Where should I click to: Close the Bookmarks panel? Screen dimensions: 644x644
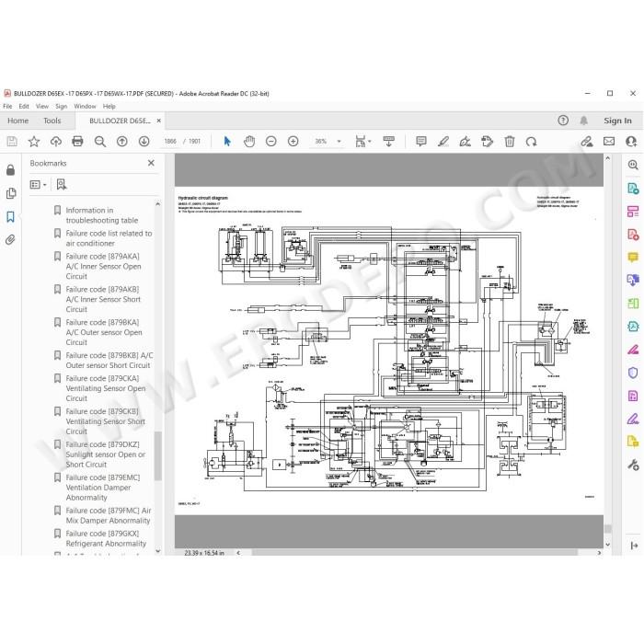151,163
